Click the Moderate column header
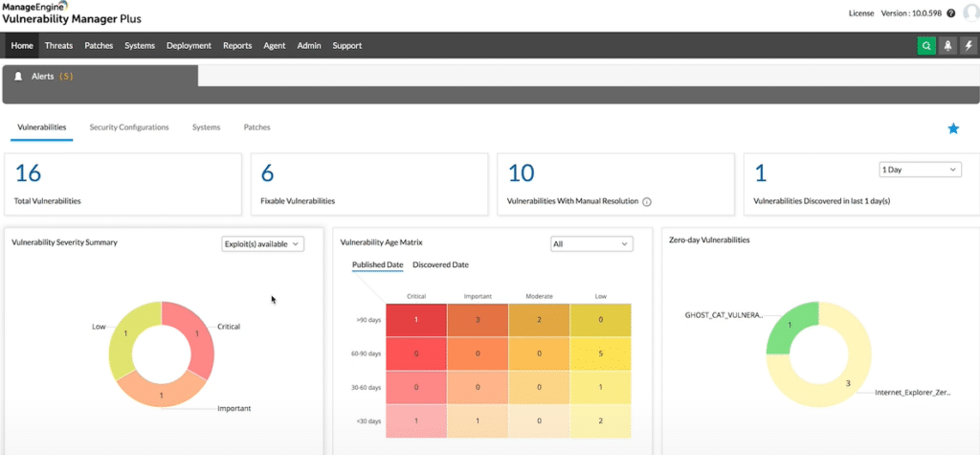 [540, 296]
